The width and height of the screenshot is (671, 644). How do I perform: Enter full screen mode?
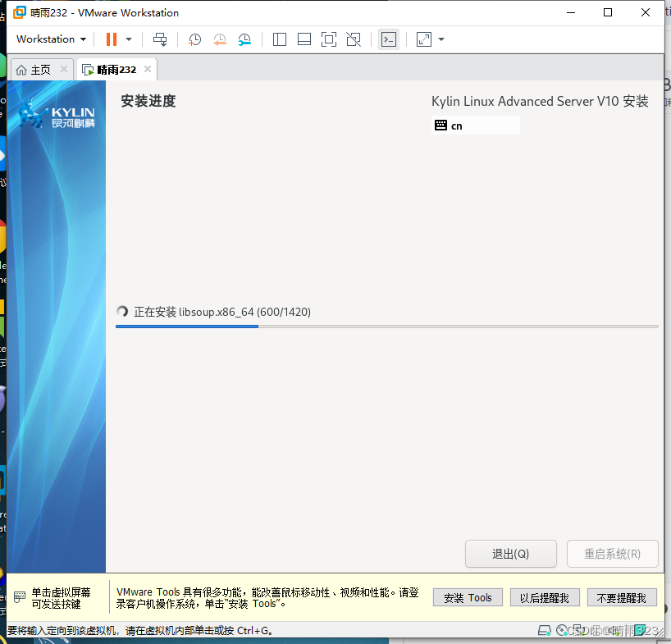(x=329, y=39)
